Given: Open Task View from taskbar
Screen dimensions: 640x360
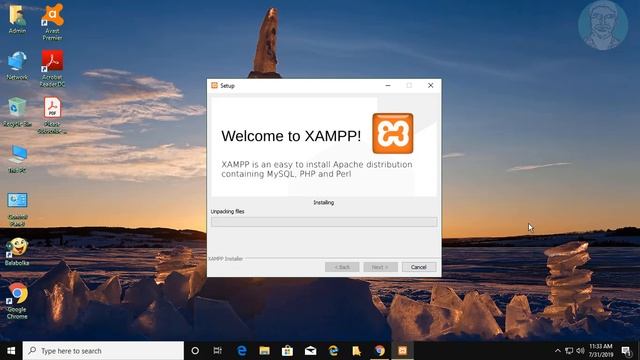Looking at the screenshot, I should [x=218, y=351].
